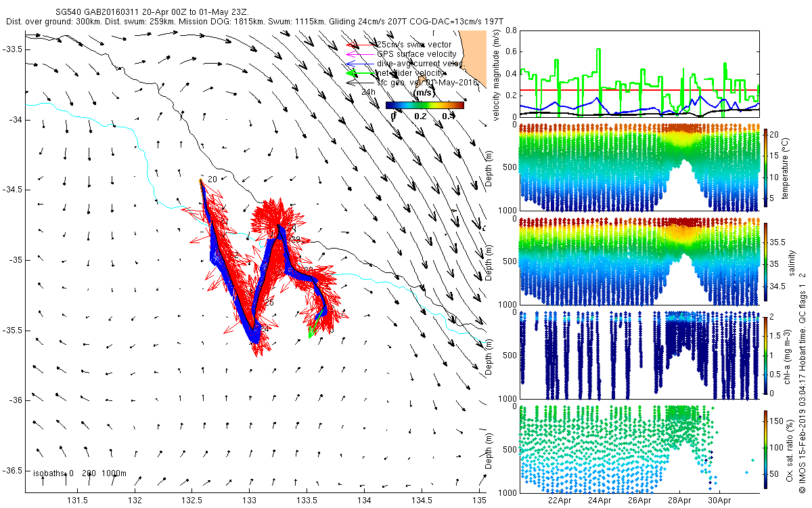The width and height of the screenshot is (812, 508).
Task: Click the (m/s) velocity colorbar on the map
Action: tap(425, 105)
